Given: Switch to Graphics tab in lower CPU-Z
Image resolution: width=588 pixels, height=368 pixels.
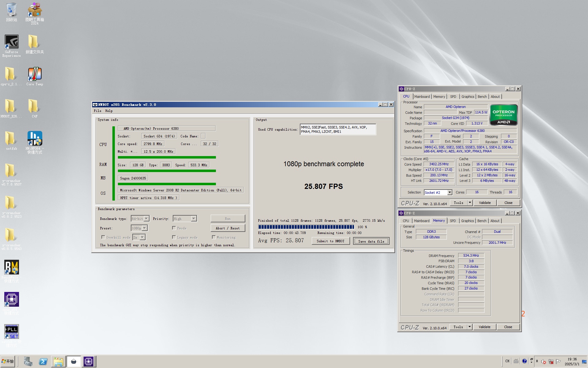Looking at the screenshot, I should click(467, 221).
